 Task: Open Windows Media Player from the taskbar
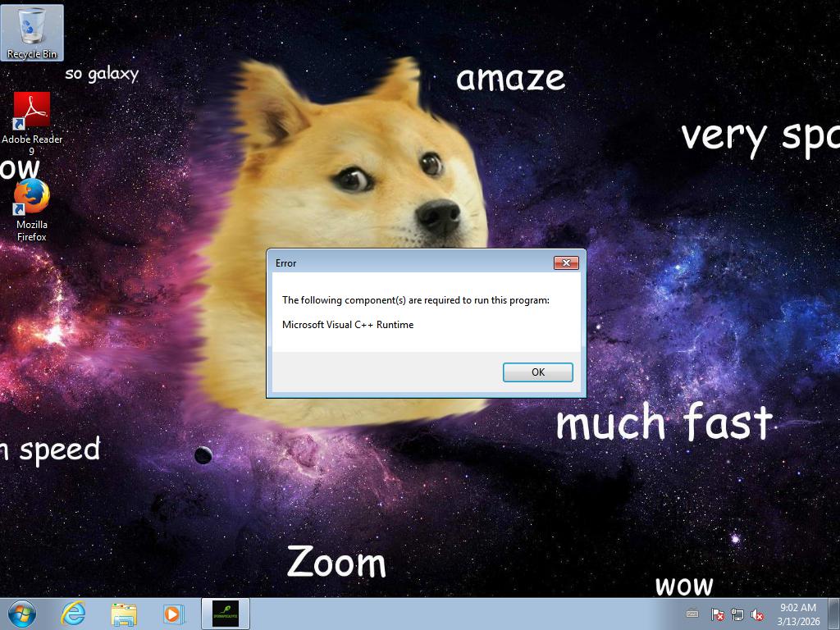[173, 614]
